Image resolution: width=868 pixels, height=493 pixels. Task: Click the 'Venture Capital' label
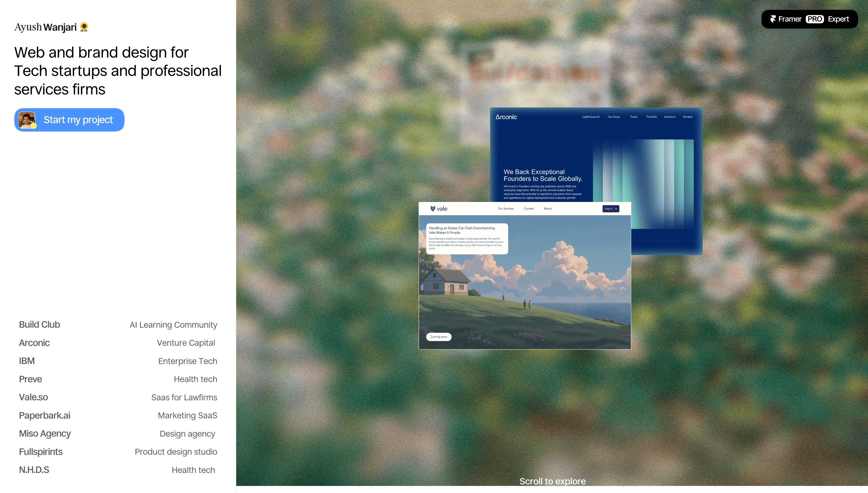(x=186, y=343)
